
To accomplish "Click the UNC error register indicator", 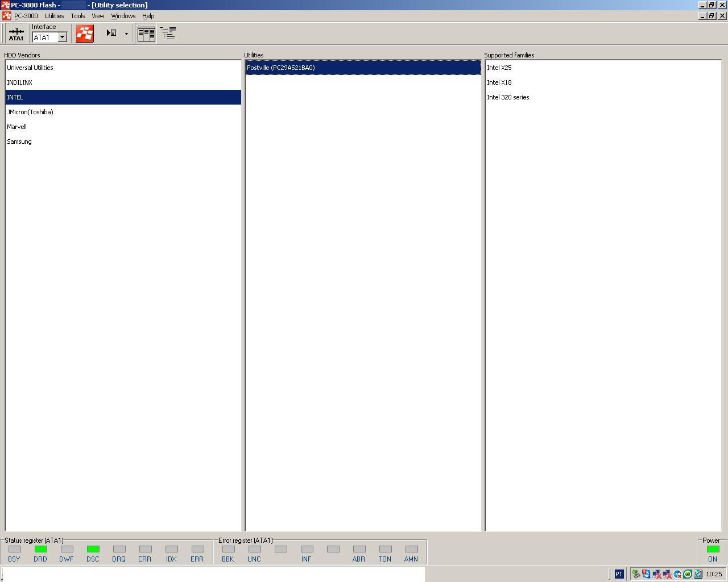I will 255,549.
